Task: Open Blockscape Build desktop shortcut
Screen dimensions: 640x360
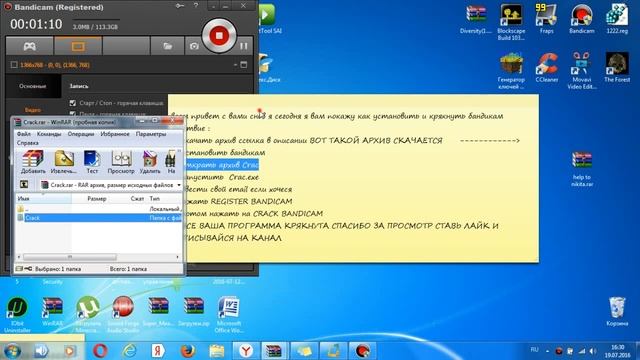Action: [511, 22]
